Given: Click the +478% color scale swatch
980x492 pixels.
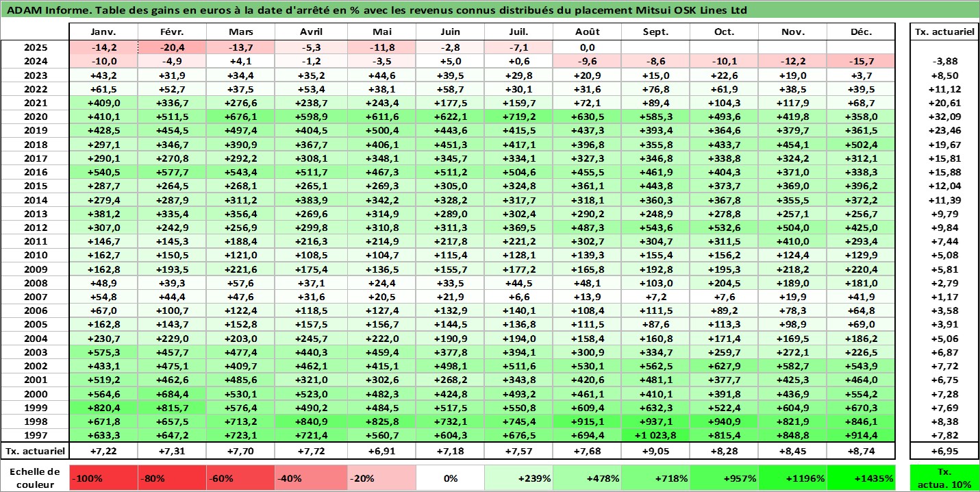Looking at the screenshot, I should click(588, 478).
